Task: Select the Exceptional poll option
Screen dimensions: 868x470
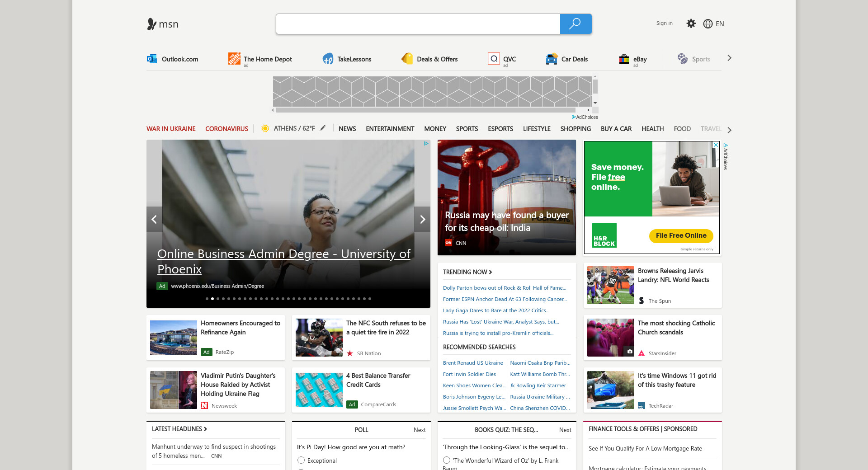Action: tap(301, 460)
